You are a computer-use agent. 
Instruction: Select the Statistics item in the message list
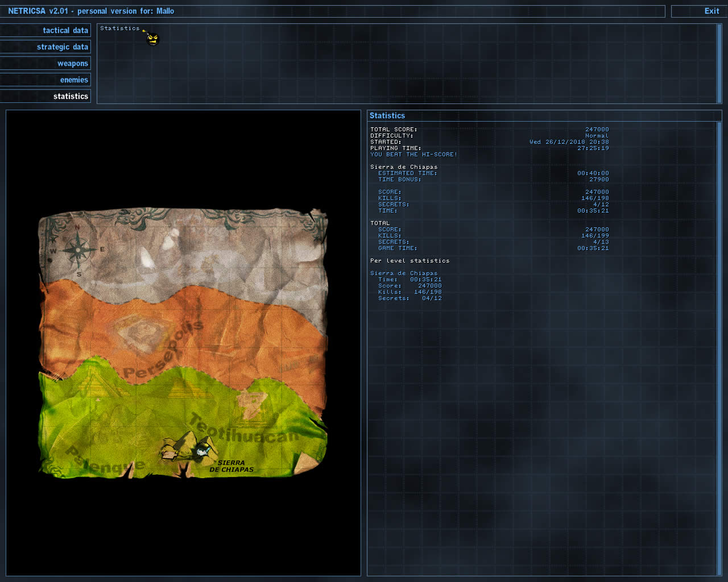[x=120, y=28]
